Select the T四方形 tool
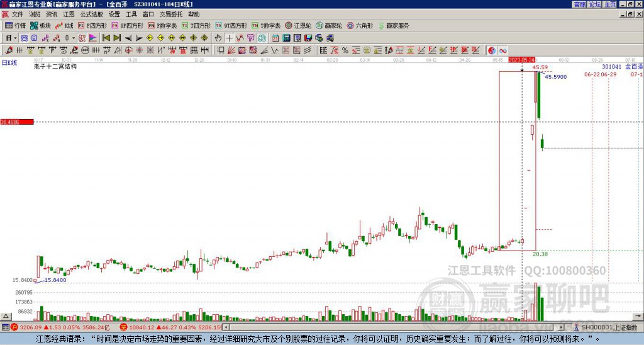644x345 pixels. point(196,25)
